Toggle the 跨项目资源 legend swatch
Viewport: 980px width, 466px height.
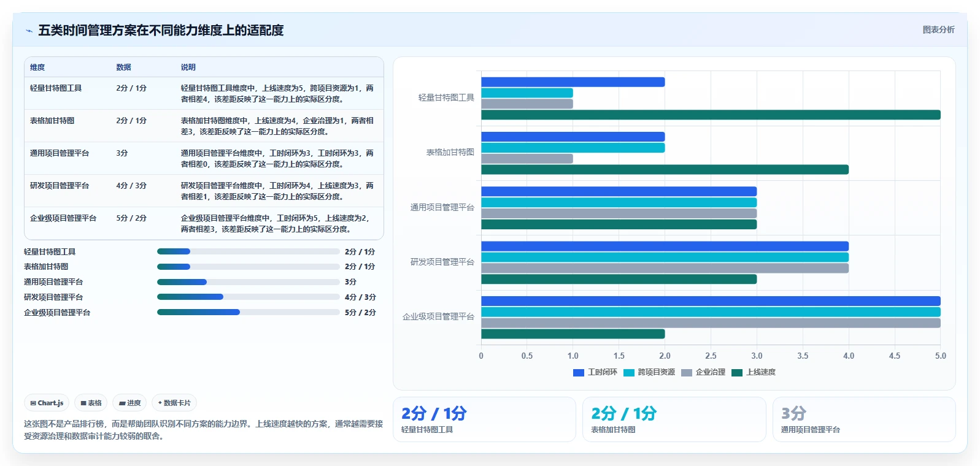click(x=628, y=372)
